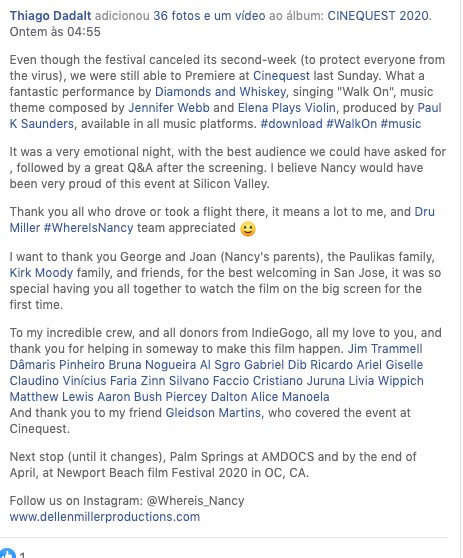The image size is (463, 558).
Task: Open Gleidson Martins profile link
Action: pyautogui.click(x=213, y=413)
